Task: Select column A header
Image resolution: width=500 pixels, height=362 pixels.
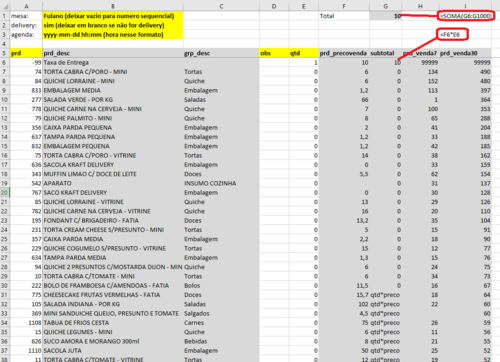Action: click(26, 6)
